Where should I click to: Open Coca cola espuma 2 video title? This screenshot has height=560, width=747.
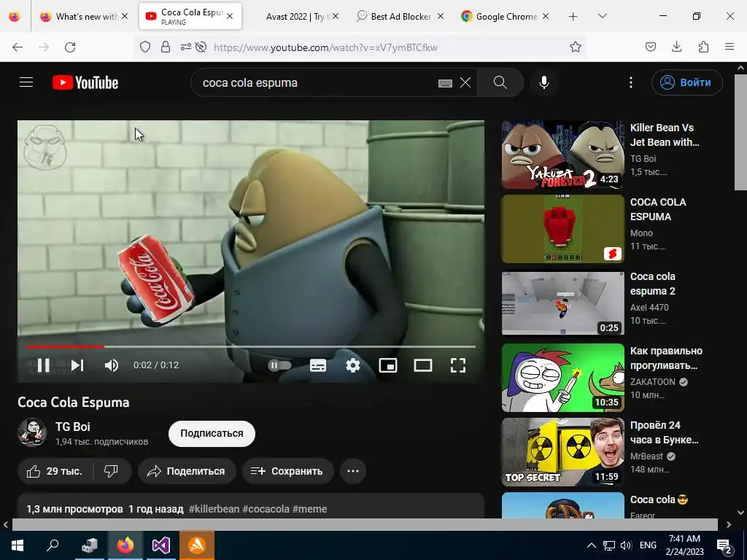[x=653, y=284]
